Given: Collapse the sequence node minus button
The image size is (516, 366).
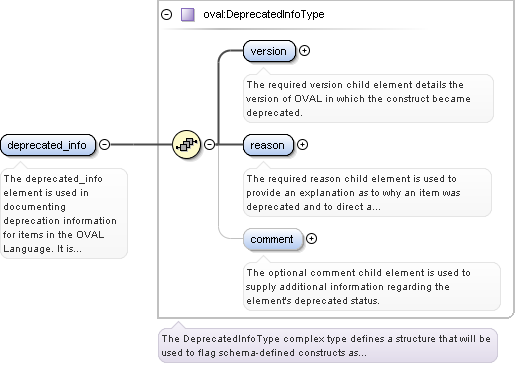Looking at the screenshot, I should 209,144.
